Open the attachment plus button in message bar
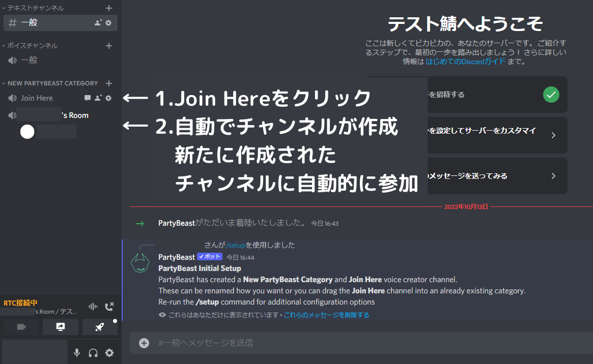 [144, 343]
